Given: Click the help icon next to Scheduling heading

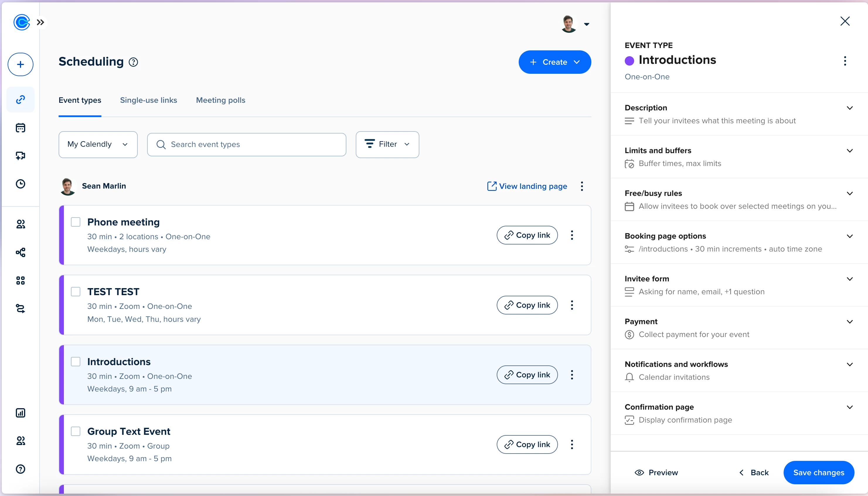Looking at the screenshot, I should [133, 62].
